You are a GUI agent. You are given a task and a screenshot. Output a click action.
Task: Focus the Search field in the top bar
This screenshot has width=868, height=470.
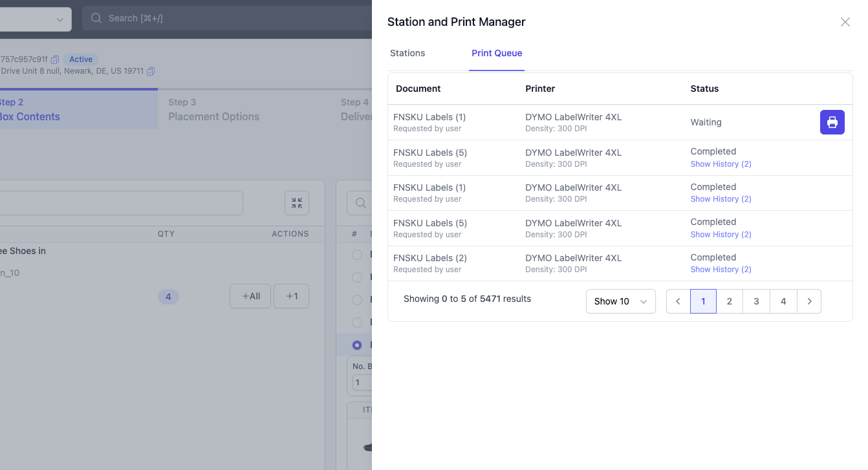227,18
